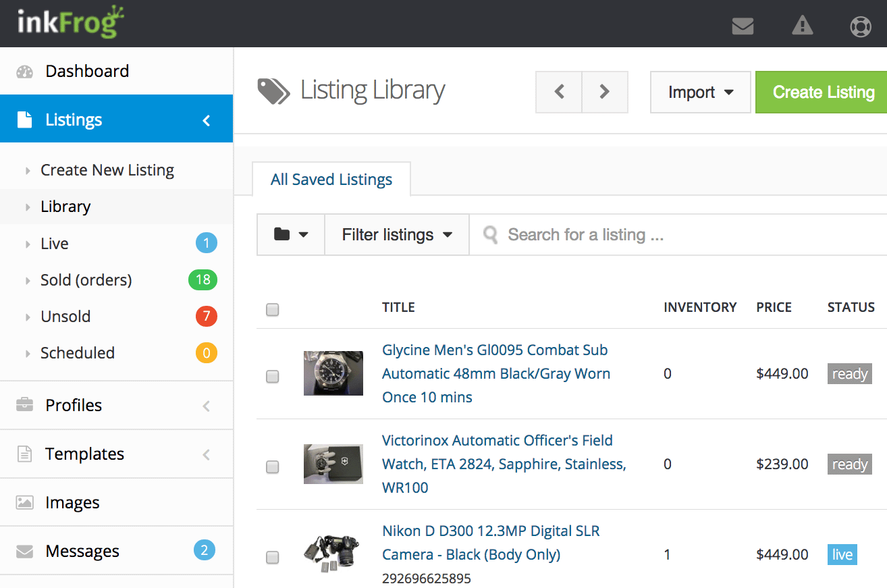Collapse the Listings section chevron
Viewport: 887px width, 588px height.
pyautogui.click(x=207, y=121)
